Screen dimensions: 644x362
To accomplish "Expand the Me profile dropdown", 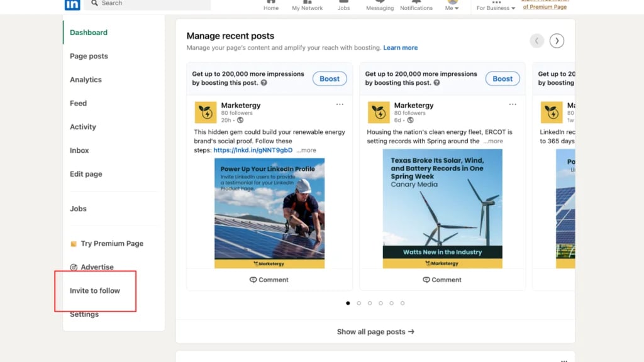I will [x=452, y=5].
